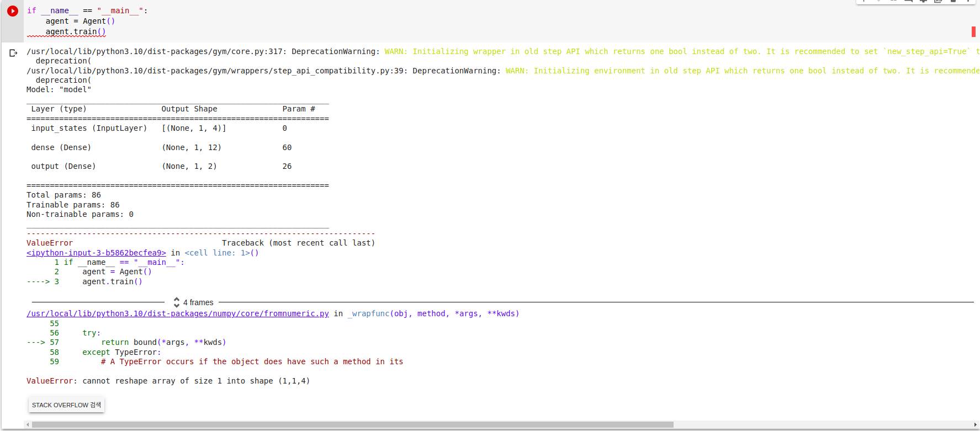
Task: Click the clear output icon beside the output
Action: [13, 53]
